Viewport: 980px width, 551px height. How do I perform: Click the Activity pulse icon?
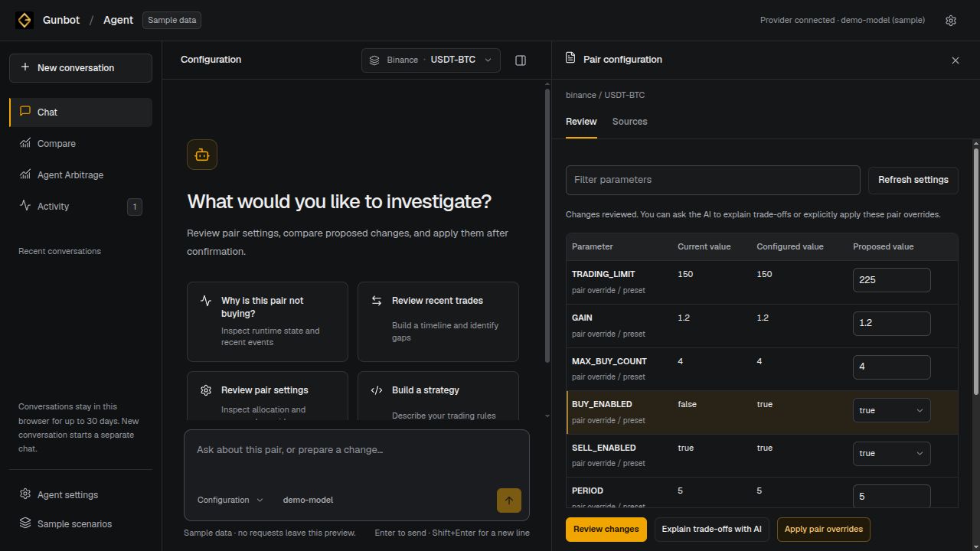25,206
